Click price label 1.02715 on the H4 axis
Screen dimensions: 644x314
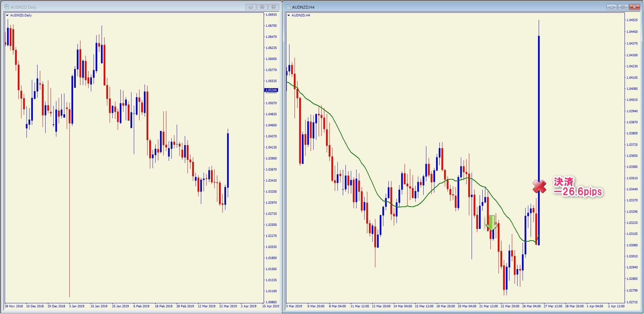pyautogui.click(x=632, y=302)
